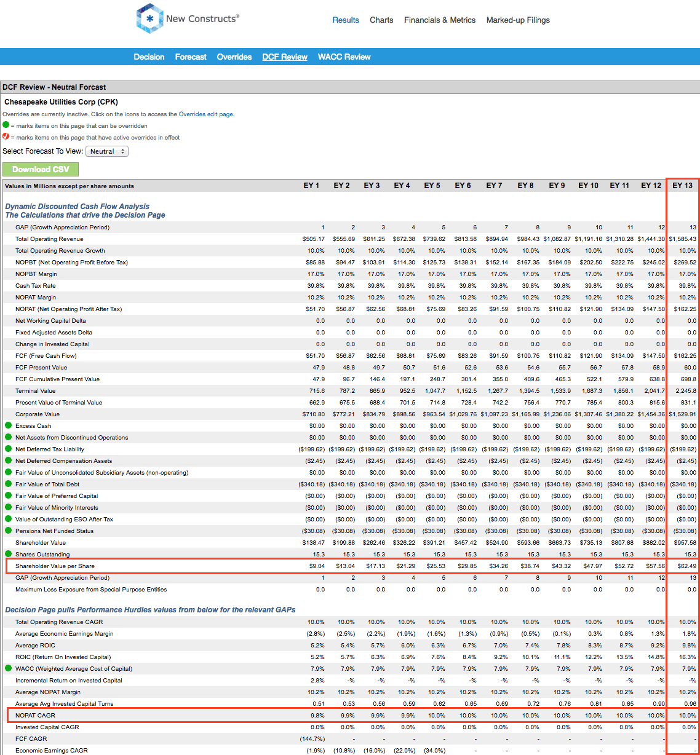Select the EY 7 column header
The image size is (700, 755).
click(x=494, y=186)
